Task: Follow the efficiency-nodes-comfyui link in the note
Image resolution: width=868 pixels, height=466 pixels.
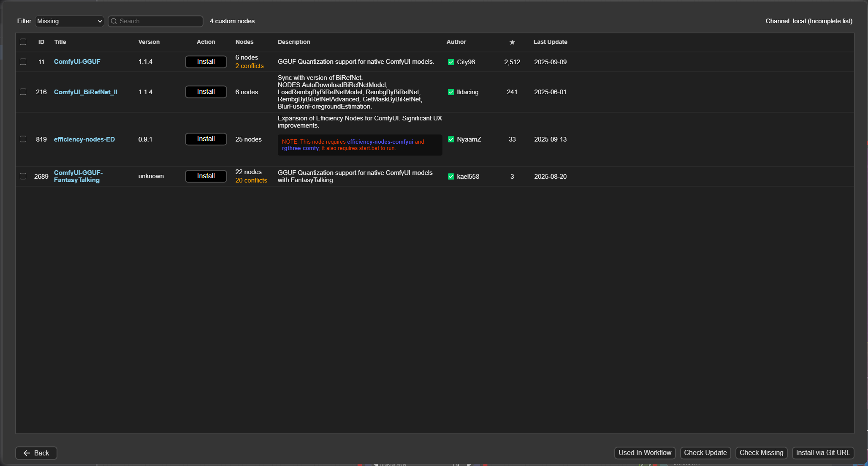Action: point(380,142)
